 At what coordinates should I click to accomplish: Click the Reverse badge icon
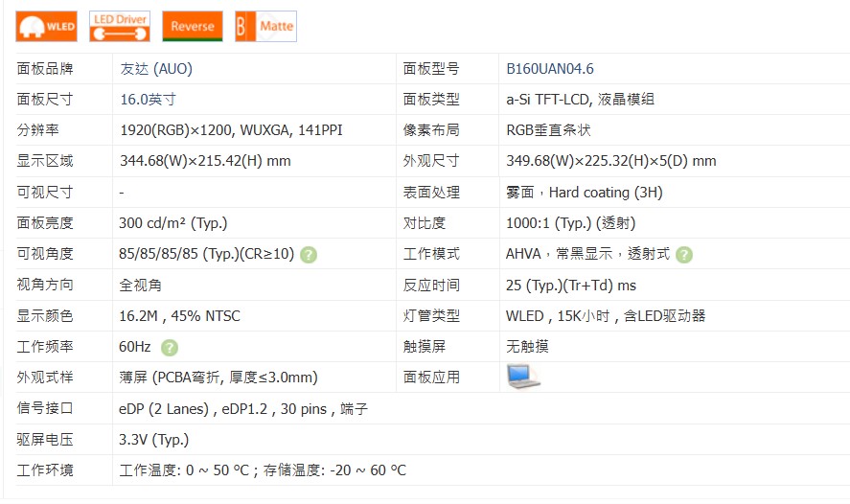point(193,27)
